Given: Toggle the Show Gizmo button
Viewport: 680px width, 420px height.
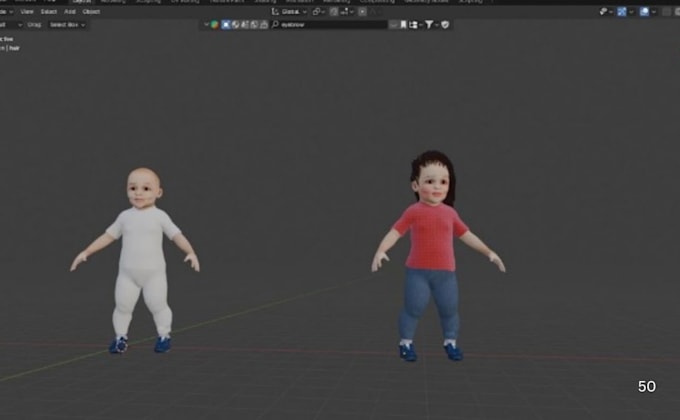Looking at the screenshot, I should [x=622, y=12].
